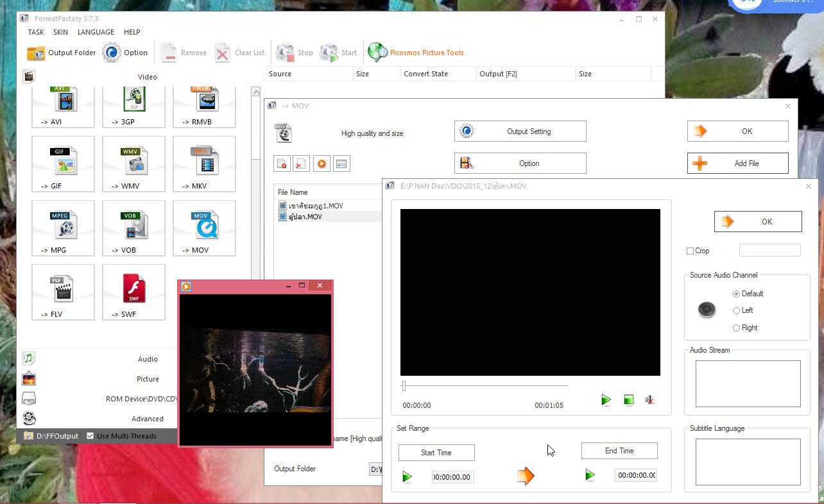
Task: Choose the 3GP video conversion format
Action: (x=133, y=106)
